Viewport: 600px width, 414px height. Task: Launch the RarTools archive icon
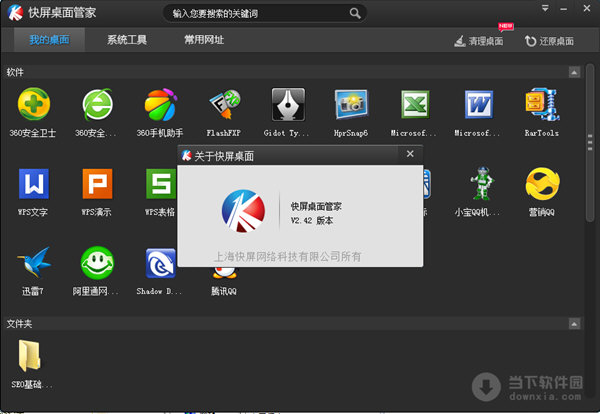click(542, 104)
